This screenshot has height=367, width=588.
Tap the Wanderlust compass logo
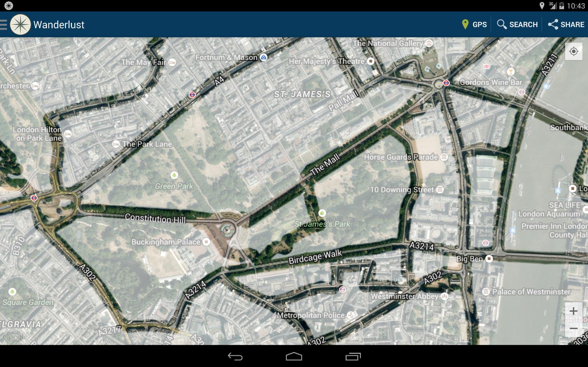[20, 25]
